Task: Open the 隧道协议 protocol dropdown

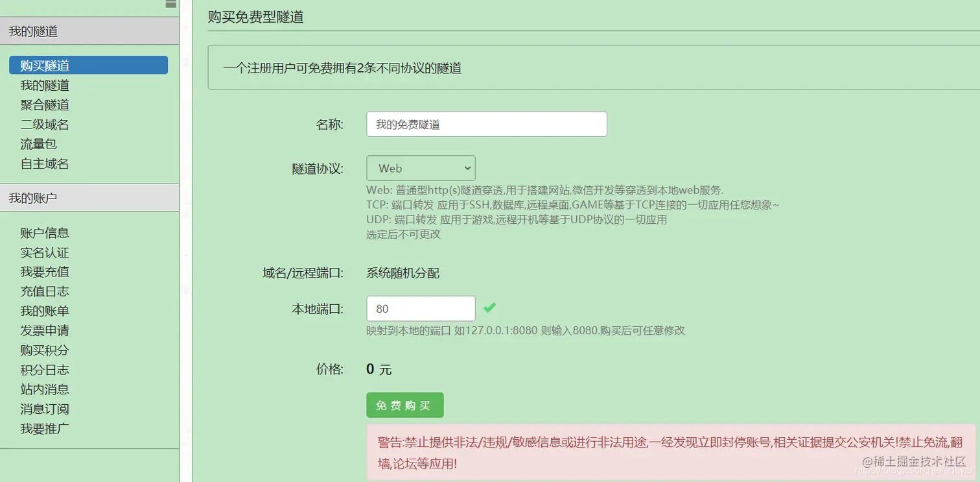Action: click(x=421, y=167)
